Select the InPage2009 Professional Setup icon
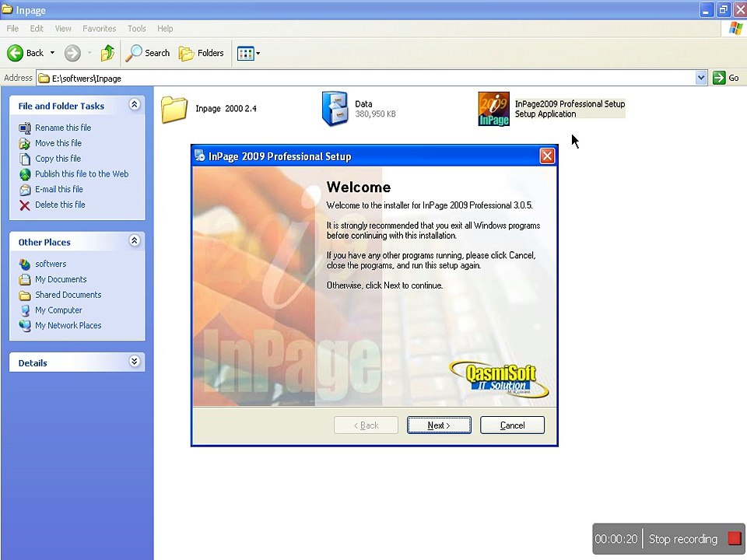The width and height of the screenshot is (747, 560). pos(493,109)
